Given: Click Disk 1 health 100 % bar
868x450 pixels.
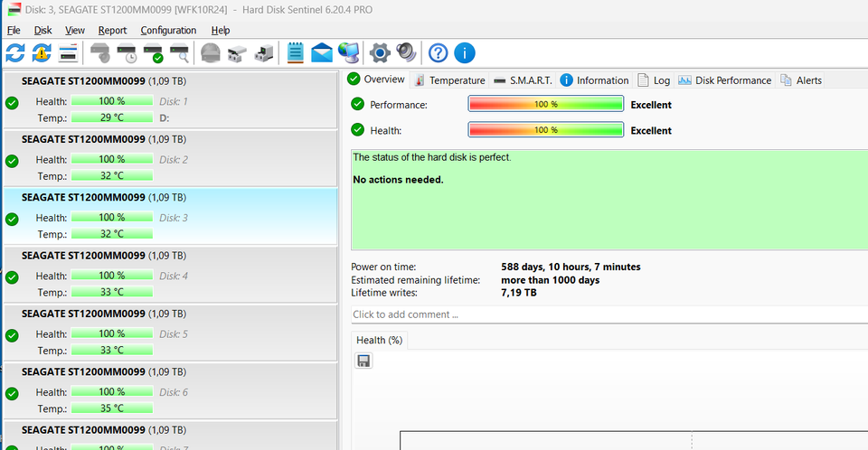Looking at the screenshot, I should coord(112,100).
